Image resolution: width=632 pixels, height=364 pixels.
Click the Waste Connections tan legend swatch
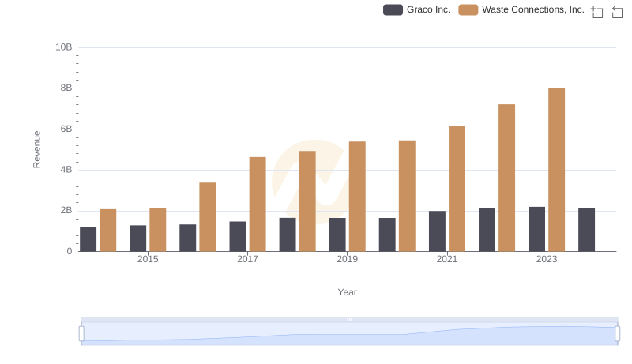click(468, 9)
